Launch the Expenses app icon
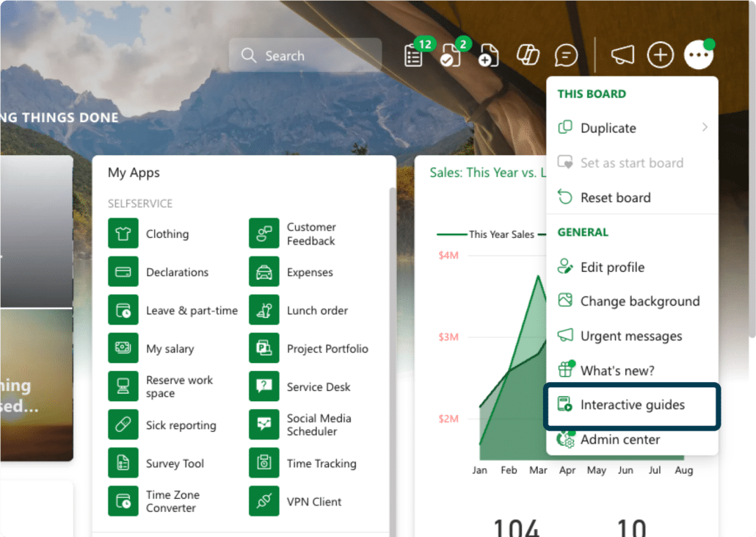 263,272
